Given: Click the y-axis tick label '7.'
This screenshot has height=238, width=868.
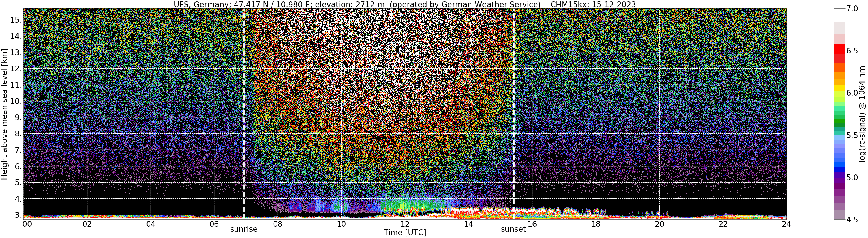Looking at the screenshot, I should tap(18, 150).
